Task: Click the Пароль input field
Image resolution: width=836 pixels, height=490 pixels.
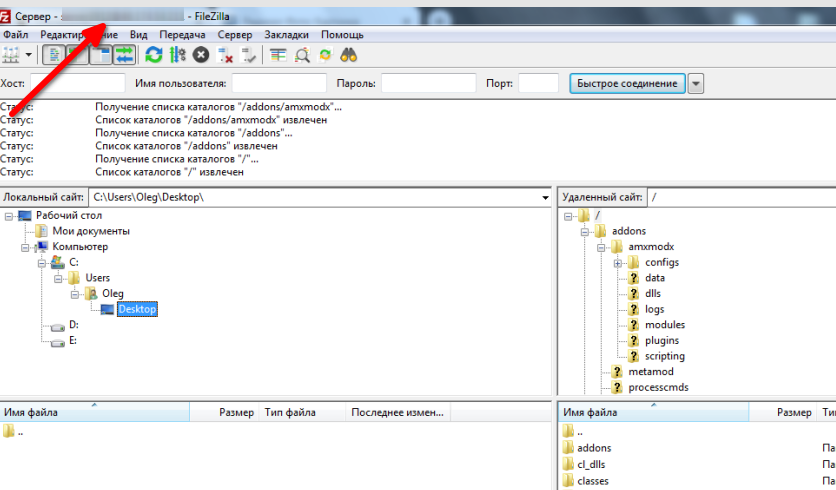Action: click(x=429, y=83)
